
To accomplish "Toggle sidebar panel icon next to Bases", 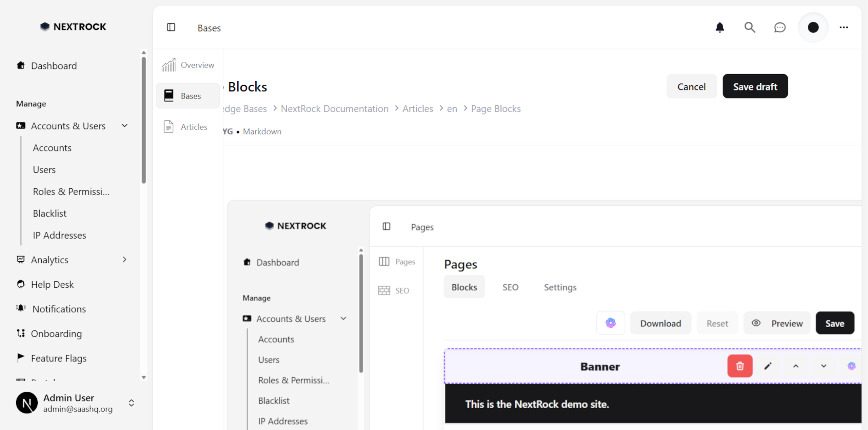I will 171,27.
